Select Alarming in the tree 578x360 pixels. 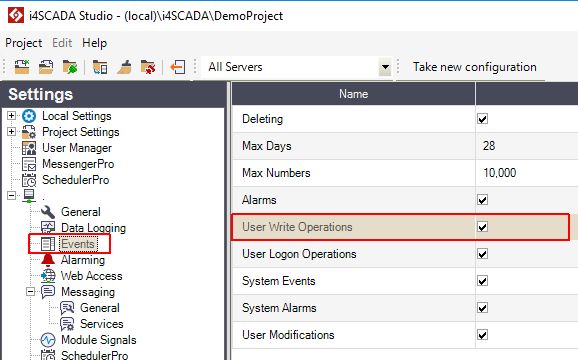pyautogui.click(x=83, y=260)
